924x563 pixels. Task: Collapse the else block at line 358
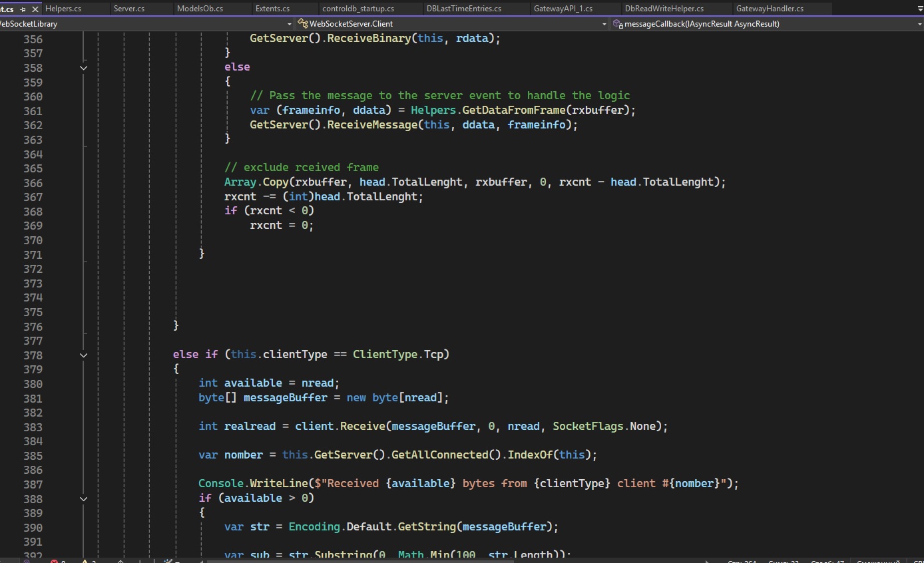84,68
